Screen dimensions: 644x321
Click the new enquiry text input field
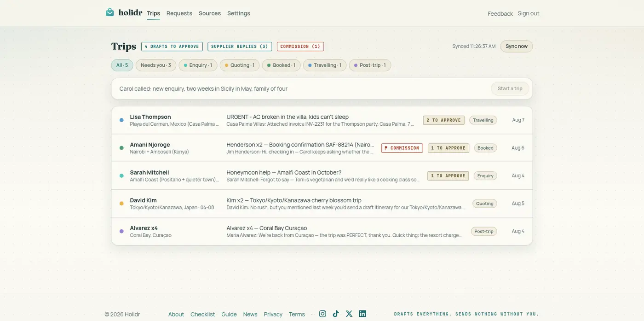301,88
